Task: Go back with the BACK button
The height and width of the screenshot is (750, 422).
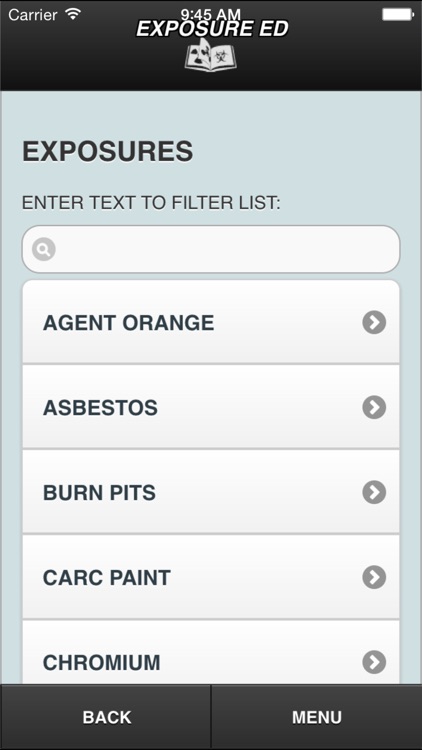Action: 106,717
